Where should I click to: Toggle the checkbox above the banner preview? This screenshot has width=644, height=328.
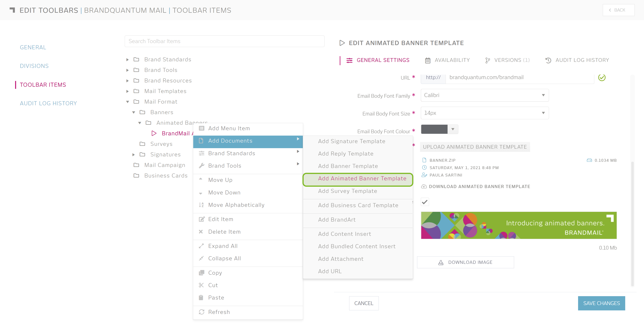click(x=425, y=202)
